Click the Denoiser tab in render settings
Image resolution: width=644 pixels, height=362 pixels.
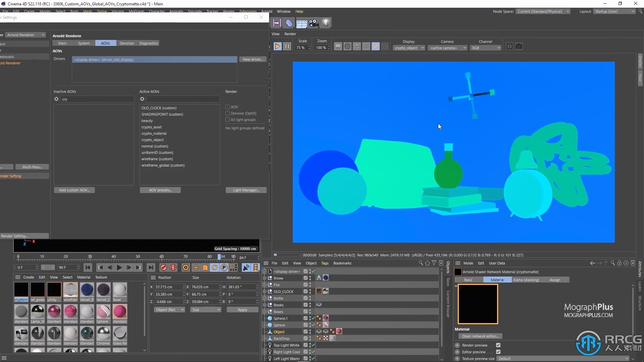126,43
